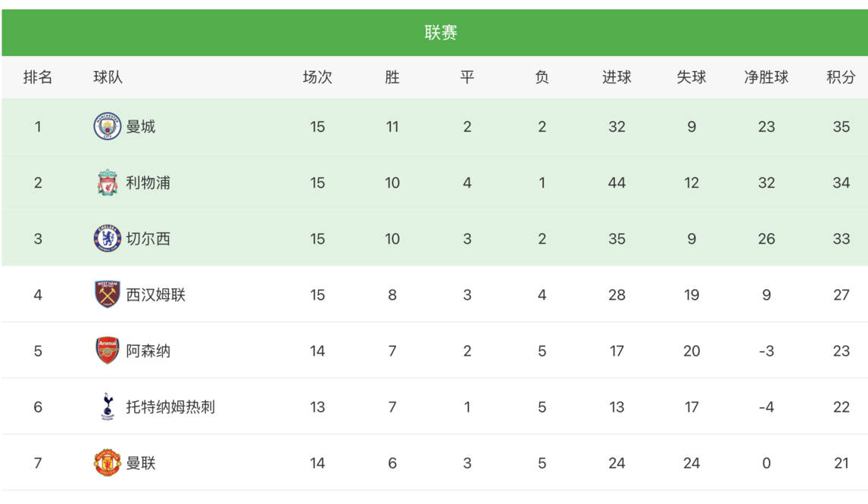Click the Arsenal club crest
The image size is (868, 504).
tap(108, 350)
